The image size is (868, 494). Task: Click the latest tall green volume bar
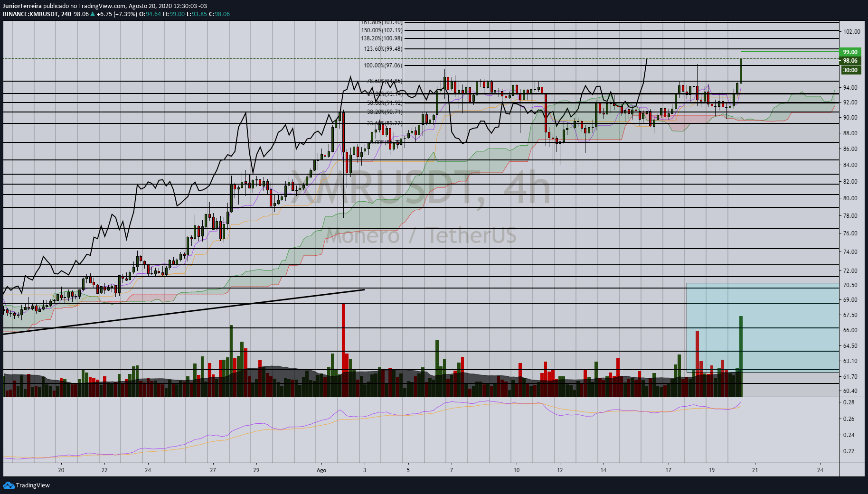point(741,356)
